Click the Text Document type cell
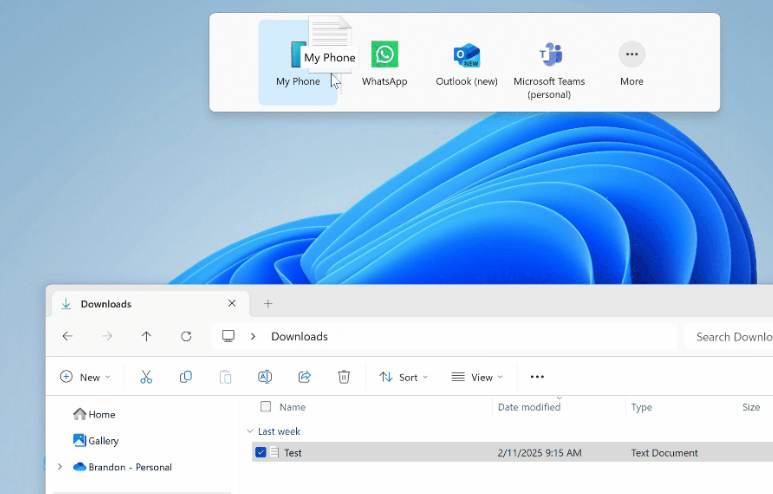 (x=664, y=453)
